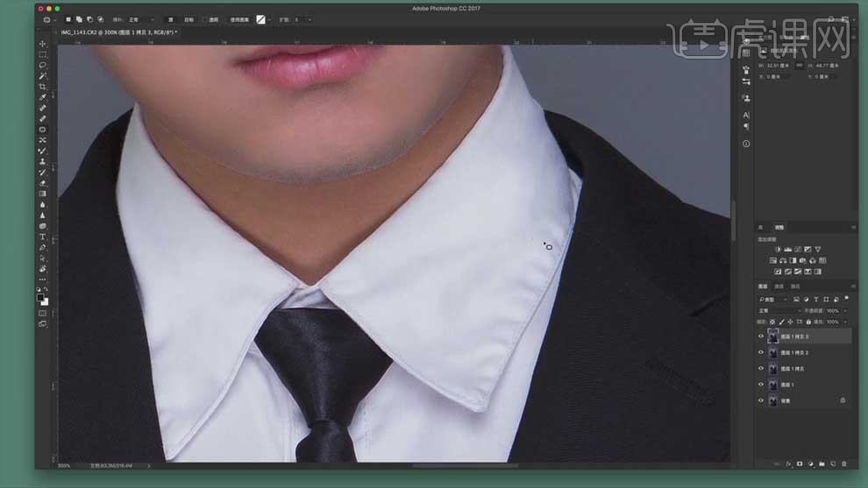Open the layer blend mode dropdown
The height and width of the screenshot is (488, 868).
point(779,311)
